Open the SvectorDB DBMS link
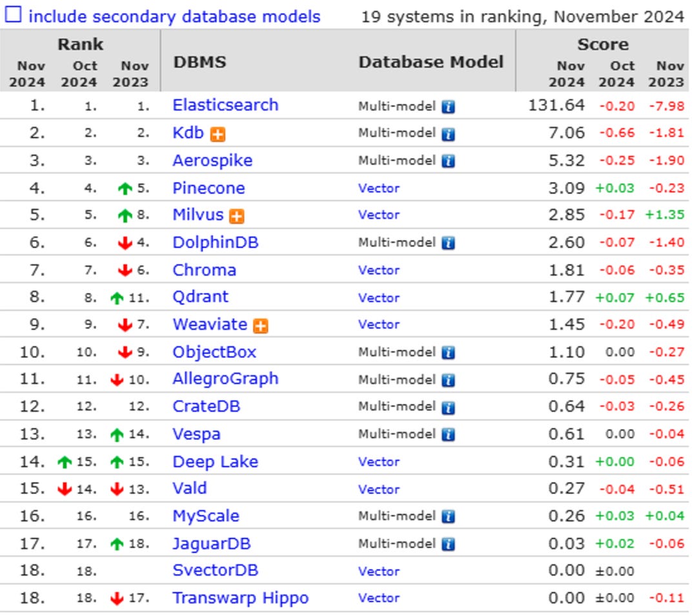The image size is (697, 616). click(216, 570)
